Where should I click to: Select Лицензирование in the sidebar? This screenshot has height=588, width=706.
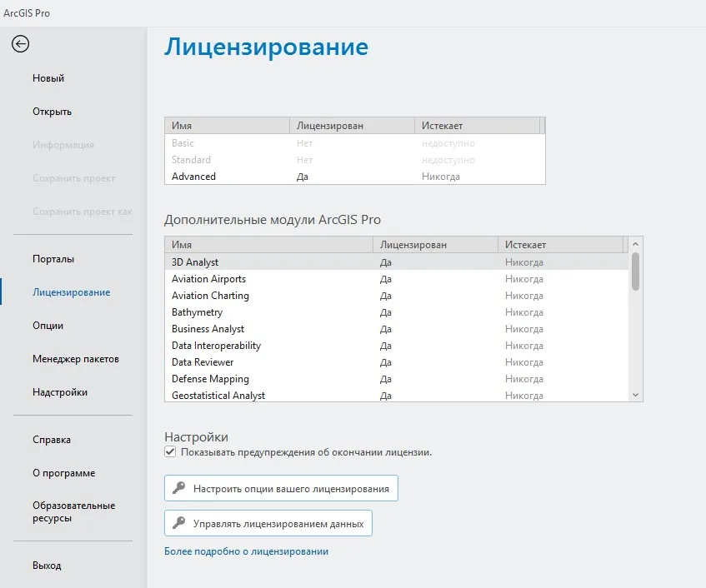click(71, 292)
